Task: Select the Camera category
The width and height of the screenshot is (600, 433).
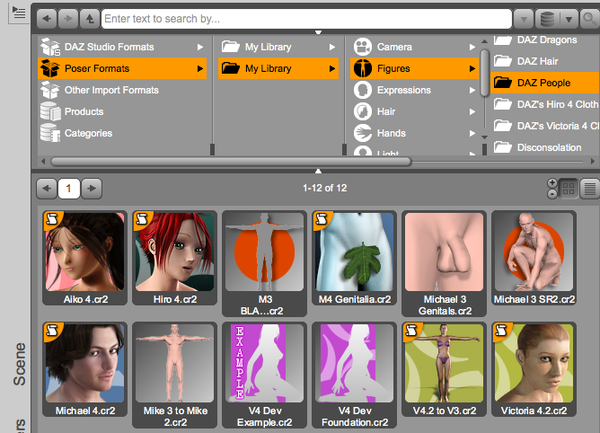Action: 414,47
